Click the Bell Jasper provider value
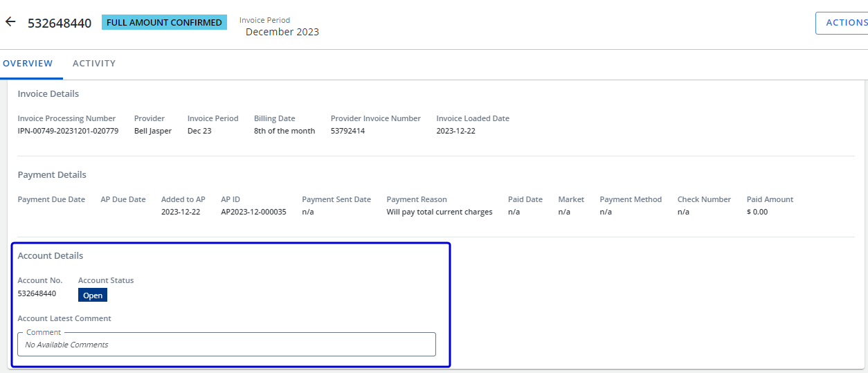This screenshot has height=373, width=868. (x=153, y=131)
